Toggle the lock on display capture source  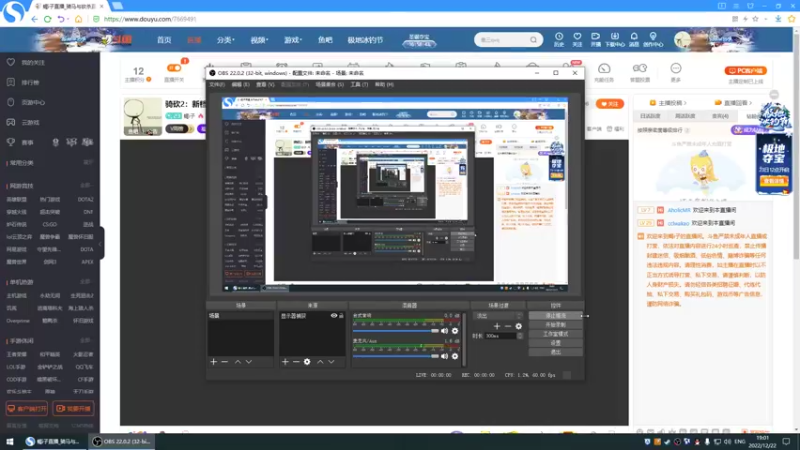[341, 316]
